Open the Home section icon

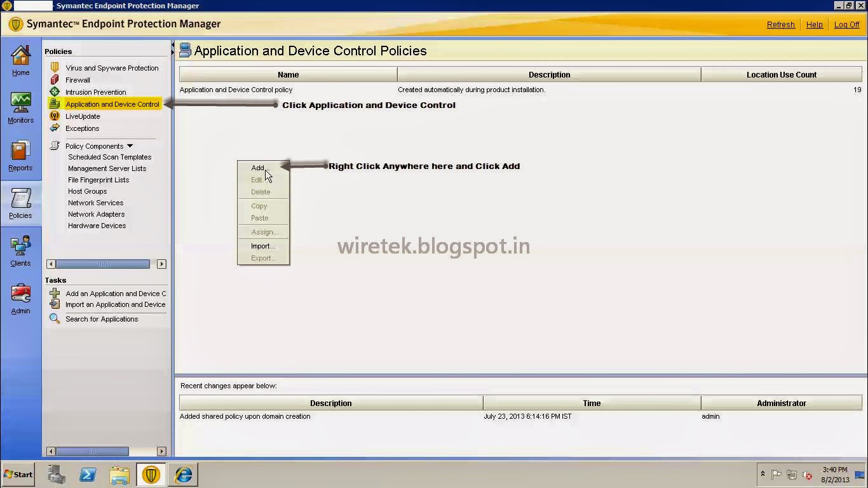[20, 56]
